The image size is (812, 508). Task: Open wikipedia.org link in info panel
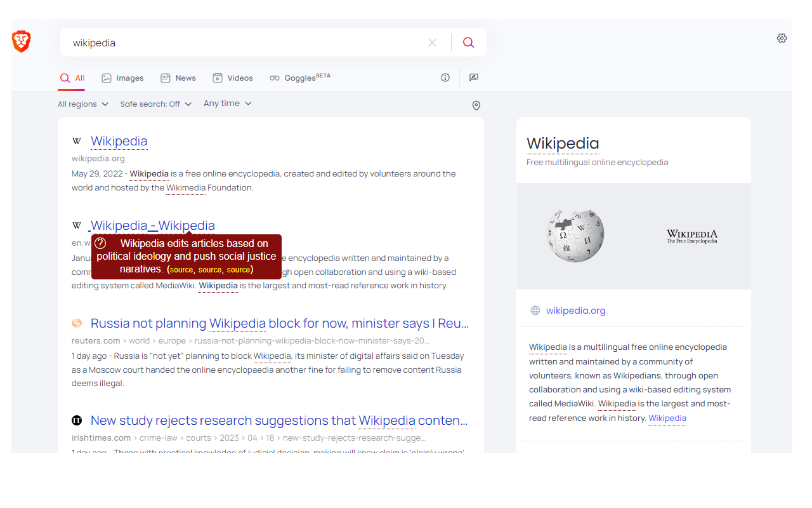[x=576, y=311]
